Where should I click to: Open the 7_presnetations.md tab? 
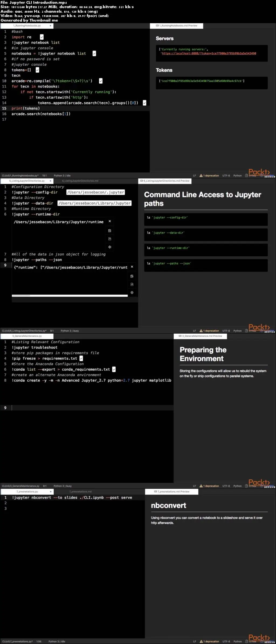click(x=80, y=492)
